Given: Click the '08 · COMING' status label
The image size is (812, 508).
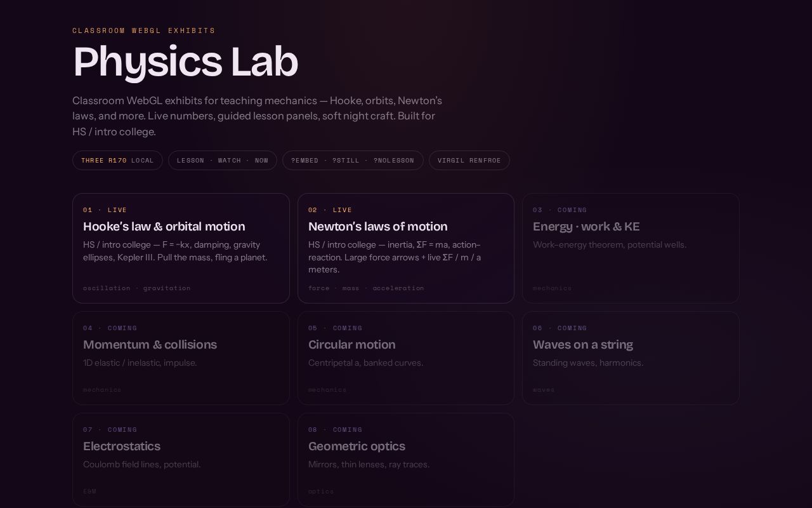Looking at the screenshot, I should [x=336, y=430].
